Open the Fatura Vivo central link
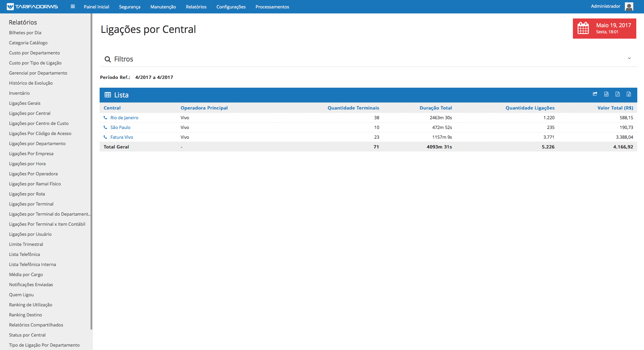 [121, 137]
